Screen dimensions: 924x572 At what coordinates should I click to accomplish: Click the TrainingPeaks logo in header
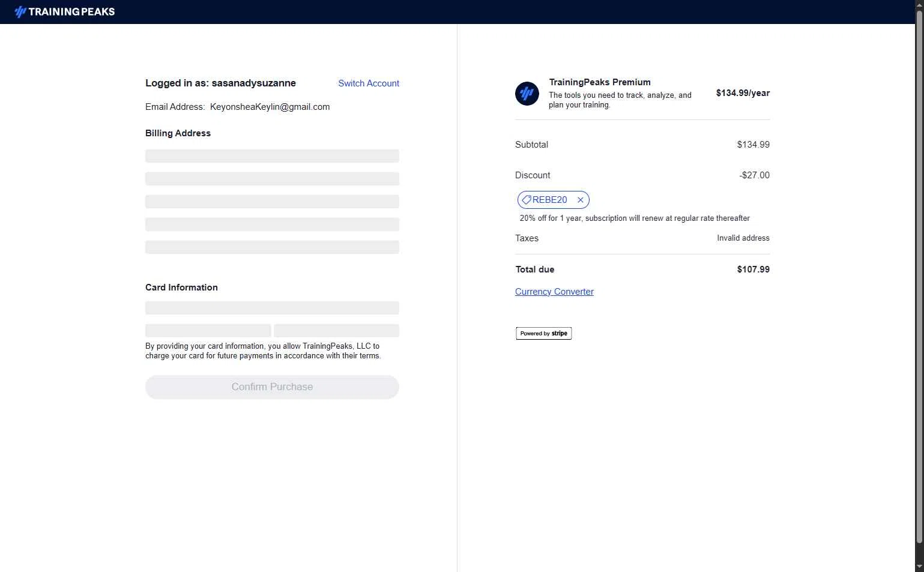[64, 11]
